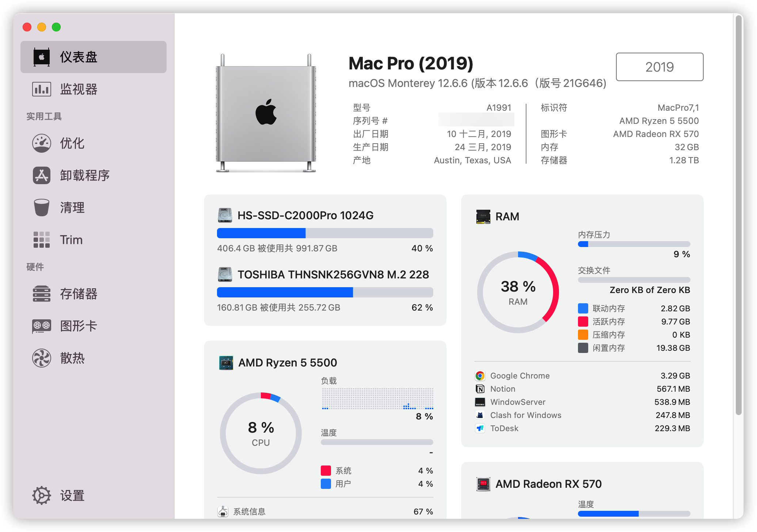Open the Cooling (散热) fan icon
The width and height of the screenshot is (757, 532).
click(x=41, y=358)
